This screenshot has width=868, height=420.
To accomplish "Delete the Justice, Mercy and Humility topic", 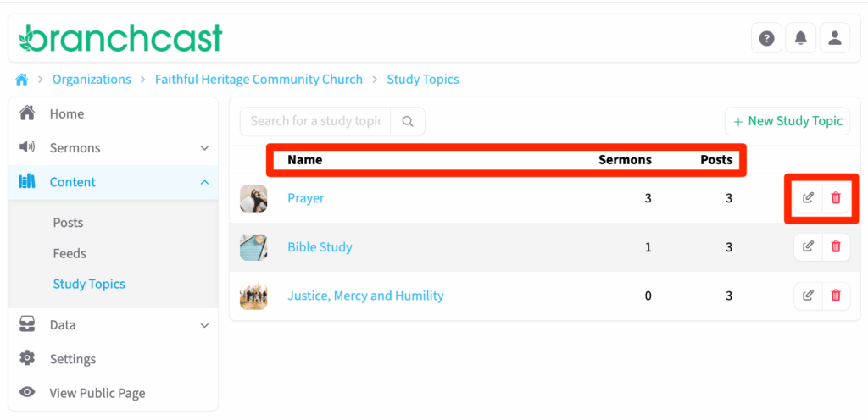I will (836, 296).
